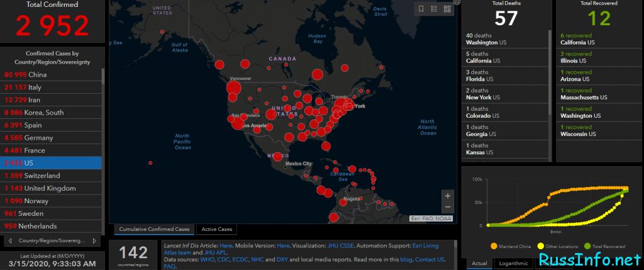This screenshot has width=644, height=270.
Task: Select 1 deaths Kansas US row
Action: click(505, 149)
